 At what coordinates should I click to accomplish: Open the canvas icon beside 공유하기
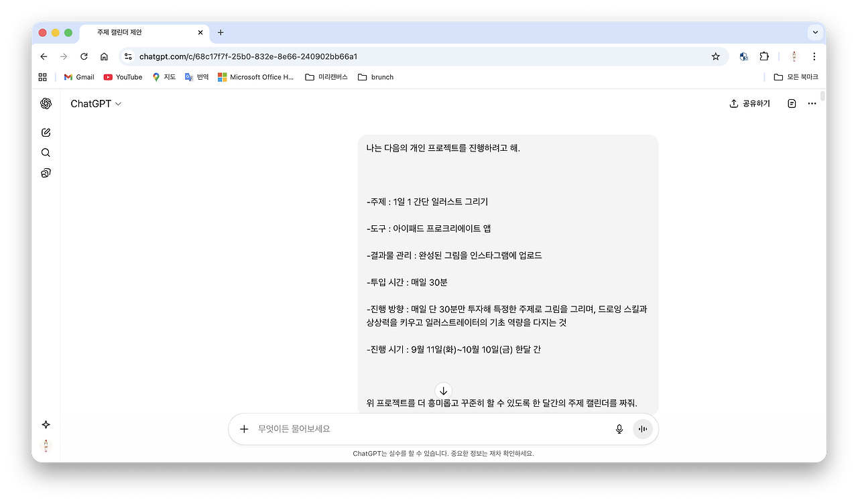tap(792, 103)
